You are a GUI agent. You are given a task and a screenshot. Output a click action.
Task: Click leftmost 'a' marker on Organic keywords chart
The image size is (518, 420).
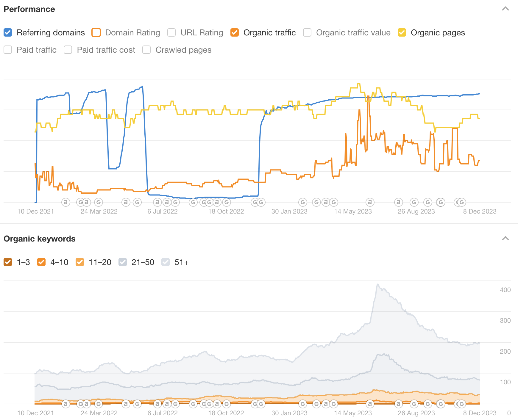point(65,404)
